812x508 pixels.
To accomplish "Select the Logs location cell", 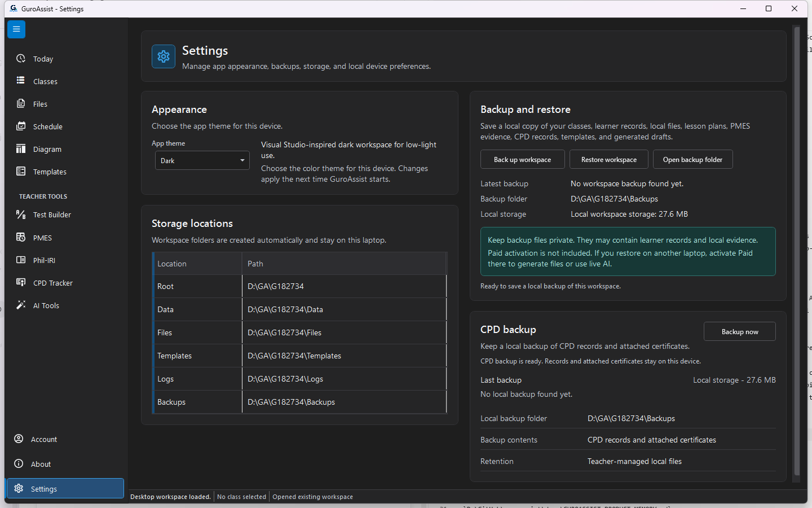I will point(197,379).
